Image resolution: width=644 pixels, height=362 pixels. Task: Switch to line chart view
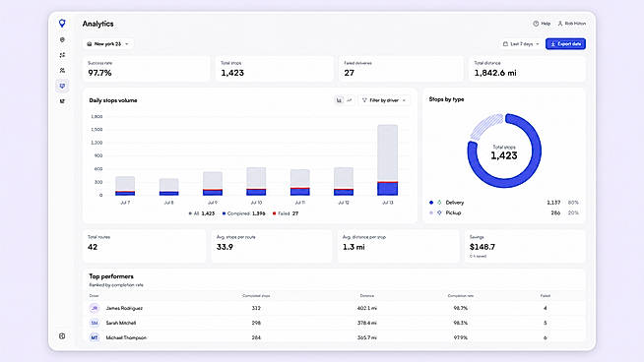coord(350,100)
